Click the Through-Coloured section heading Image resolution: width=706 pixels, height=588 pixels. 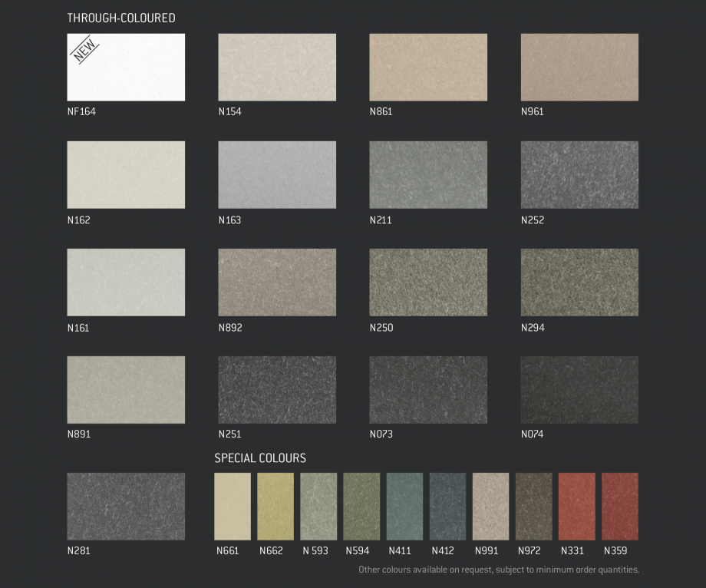(x=121, y=18)
